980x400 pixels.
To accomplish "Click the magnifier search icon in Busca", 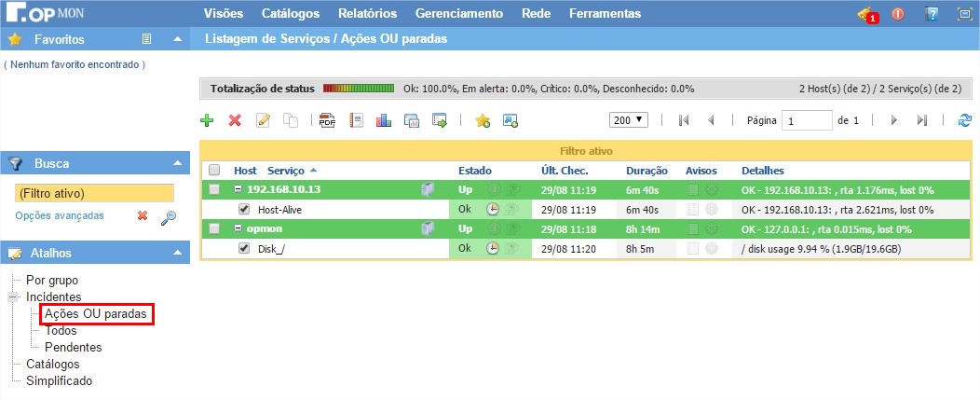I will tap(169, 216).
